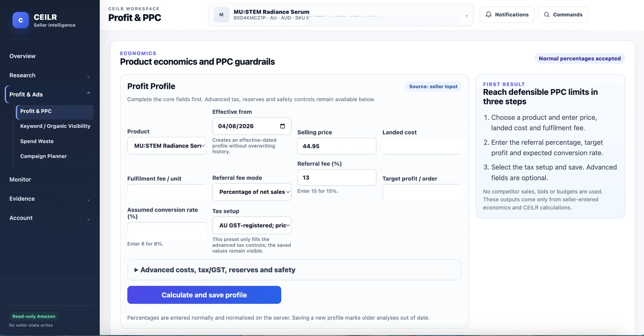The image size is (644, 336).
Task: Open Profit & PPC sidebar item
Action: coord(55,111)
